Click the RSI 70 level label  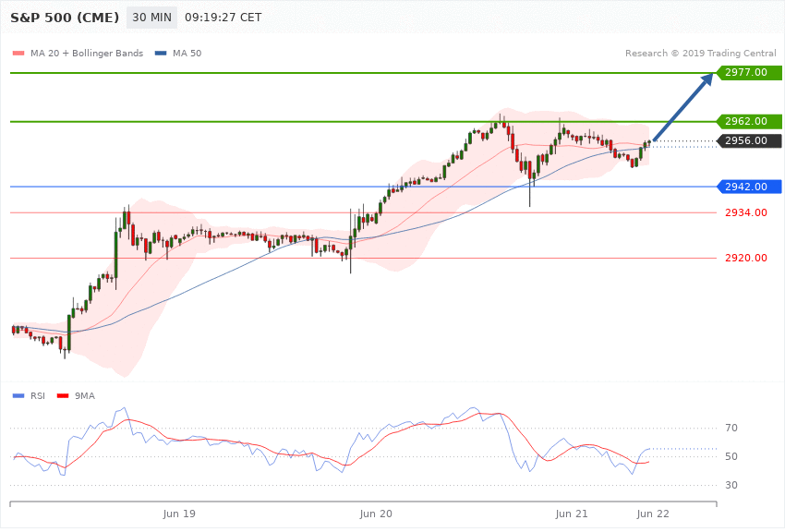[x=731, y=428]
